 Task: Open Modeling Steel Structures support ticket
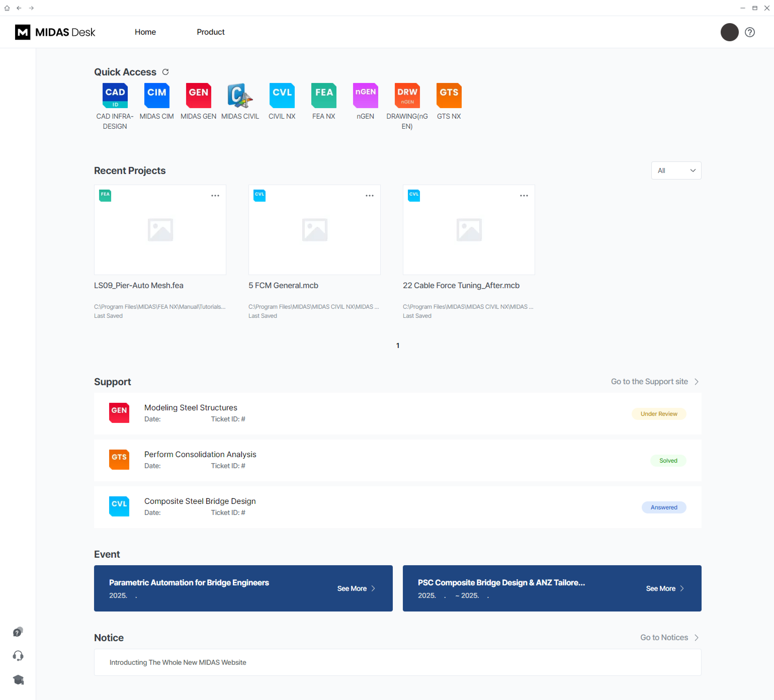click(397, 414)
